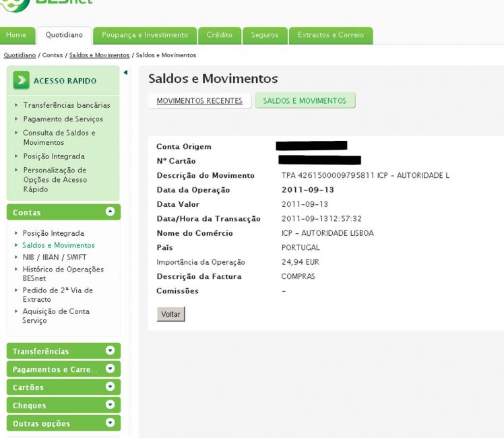Click the ACESSO RAPIDO heading text
504x438 pixels.
65,81
